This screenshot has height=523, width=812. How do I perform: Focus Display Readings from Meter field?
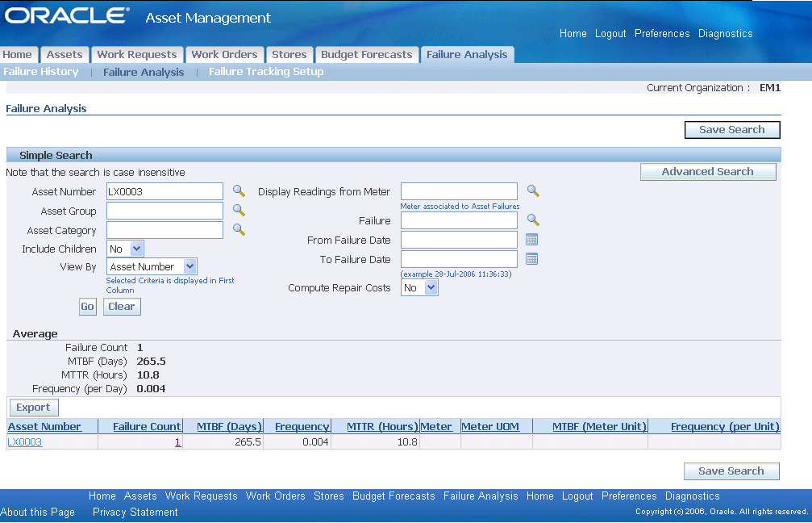pyautogui.click(x=459, y=191)
